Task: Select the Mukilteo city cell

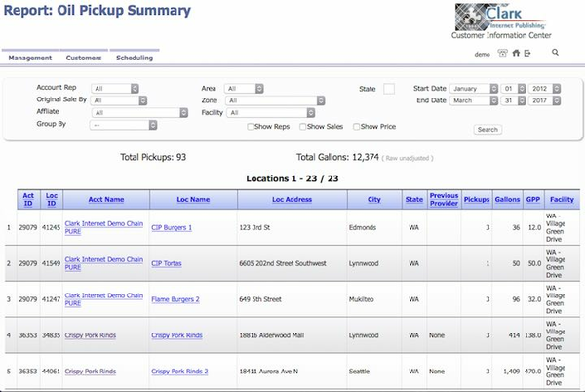Action: coord(361,299)
